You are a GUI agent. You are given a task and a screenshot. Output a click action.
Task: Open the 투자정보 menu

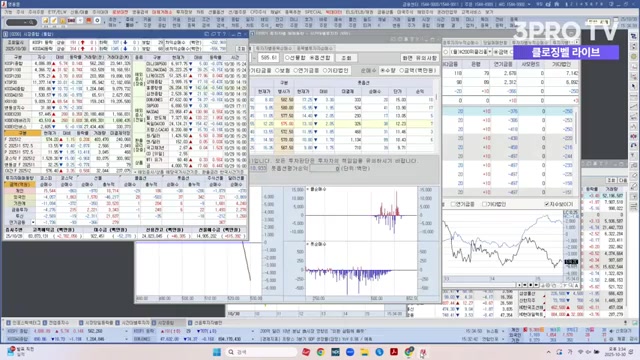click(x=184, y=12)
